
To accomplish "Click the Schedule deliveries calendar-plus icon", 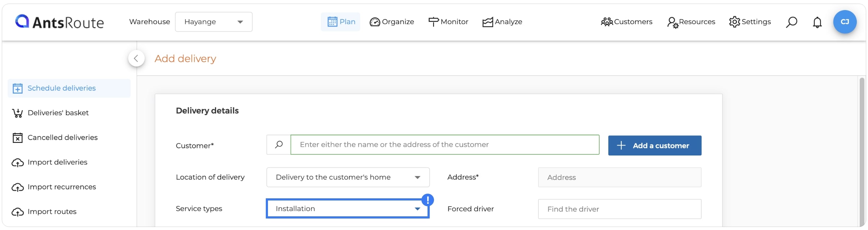I will coord(18,88).
